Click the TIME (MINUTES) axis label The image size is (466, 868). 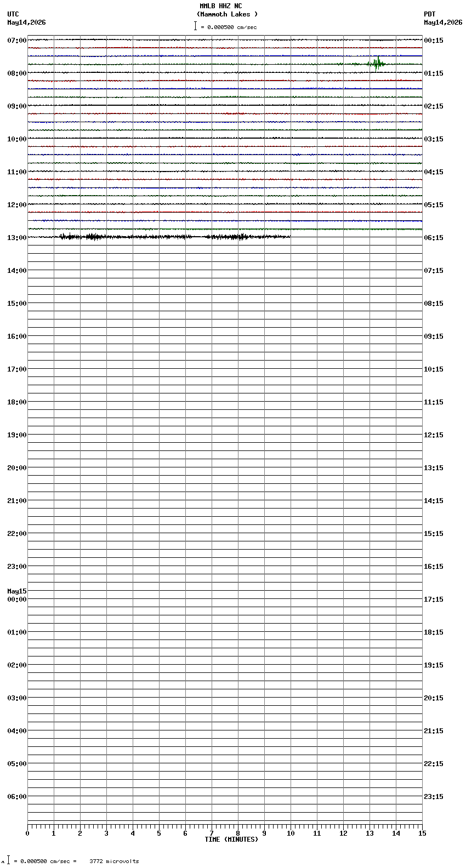tap(231, 840)
